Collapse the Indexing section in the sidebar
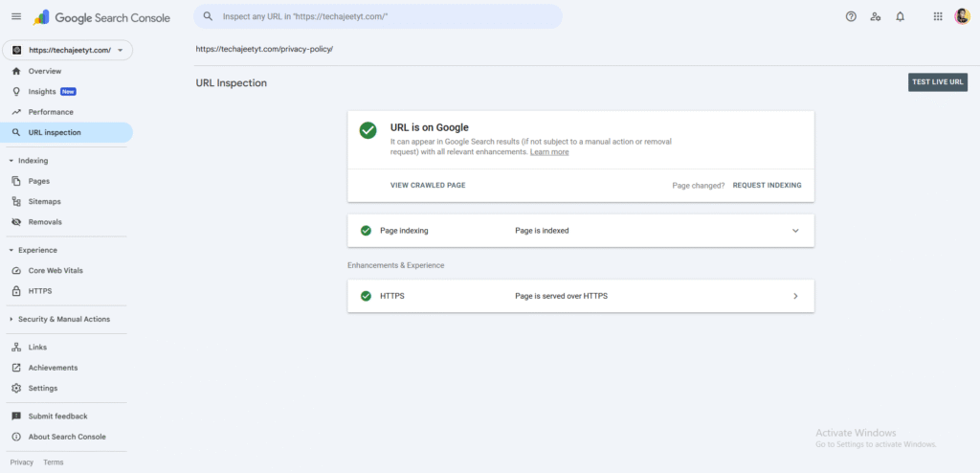Screen dimensions: 980x473 point(11,161)
